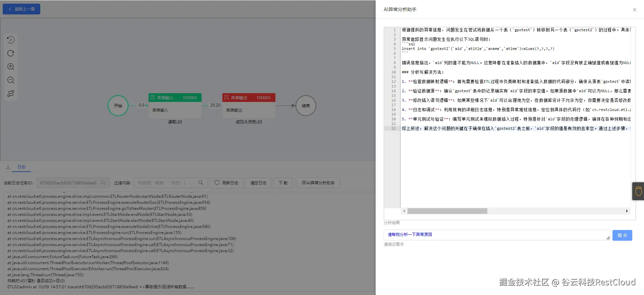Click the refresh icon in canvas toolbar

pos(11,53)
